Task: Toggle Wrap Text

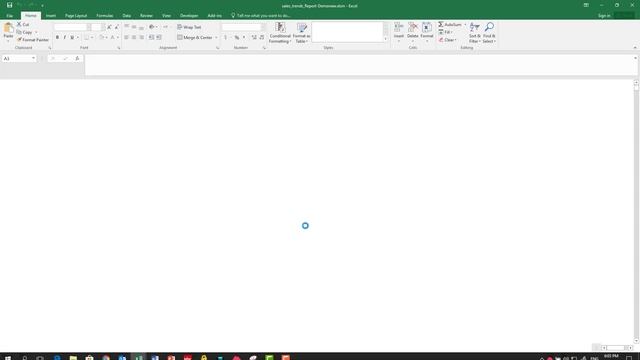Action: pos(189,27)
